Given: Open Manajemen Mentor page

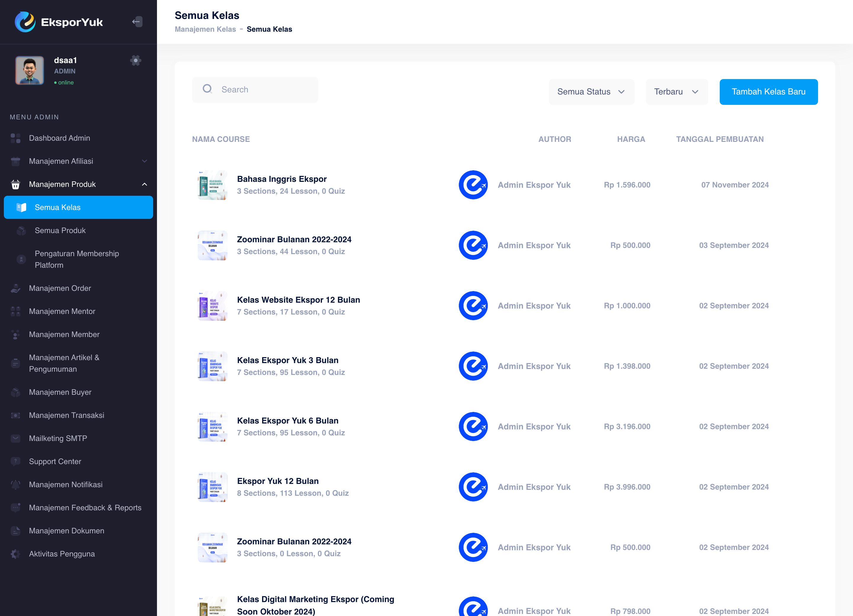Looking at the screenshot, I should coord(78,311).
